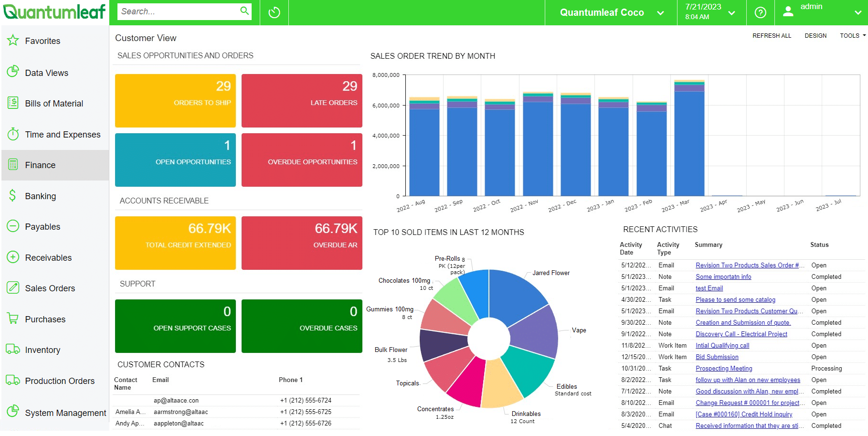Open the Receivables plus-circle icon
The width and height of the screenshot is (868, 436).
pyautogui.click(x=13, y=257)
